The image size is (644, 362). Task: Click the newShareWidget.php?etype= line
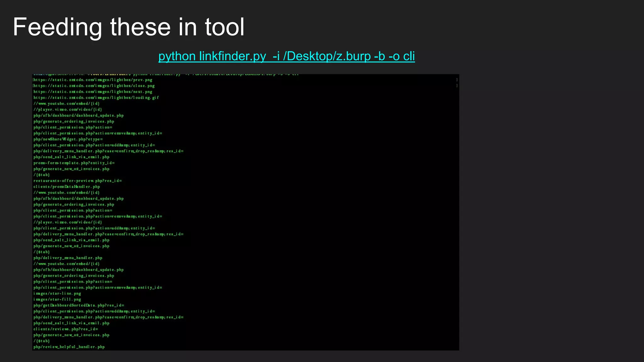pyautogui.click(x=68, y=139)
